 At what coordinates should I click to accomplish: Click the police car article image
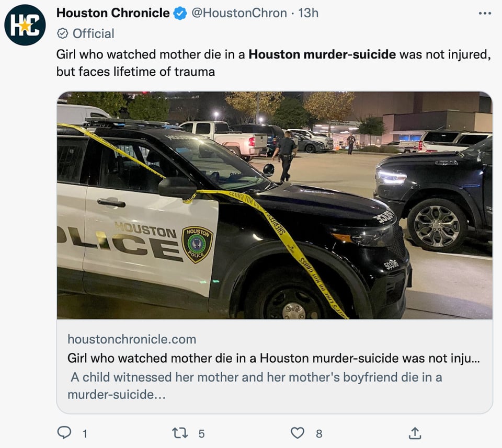275,205
